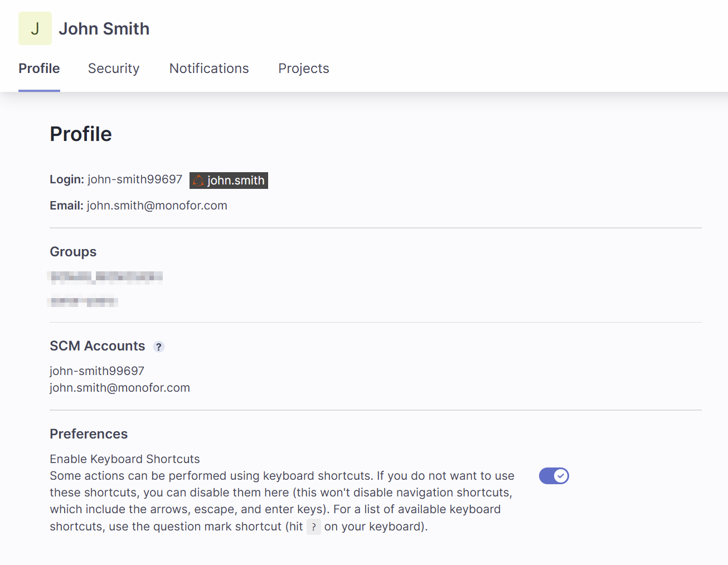Select the first blurred group entry
The height and width of the screenshot is (565, 728).
click(x=106, y=277)
